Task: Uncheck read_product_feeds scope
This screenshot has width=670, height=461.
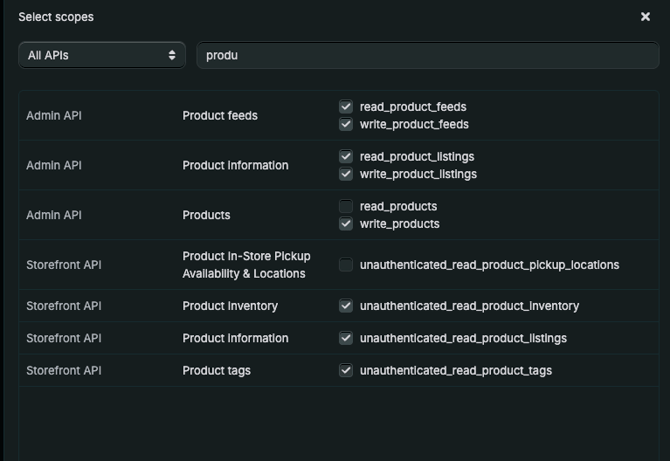Action: point(346,106)
